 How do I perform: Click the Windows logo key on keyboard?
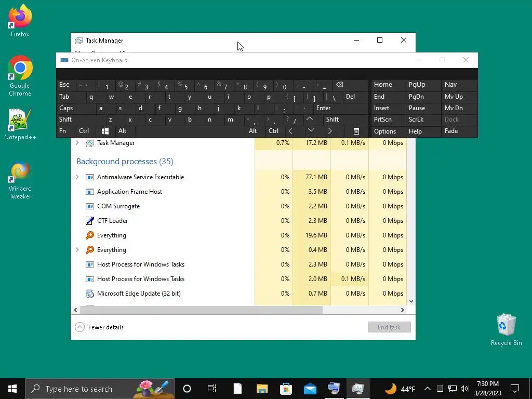105,131
